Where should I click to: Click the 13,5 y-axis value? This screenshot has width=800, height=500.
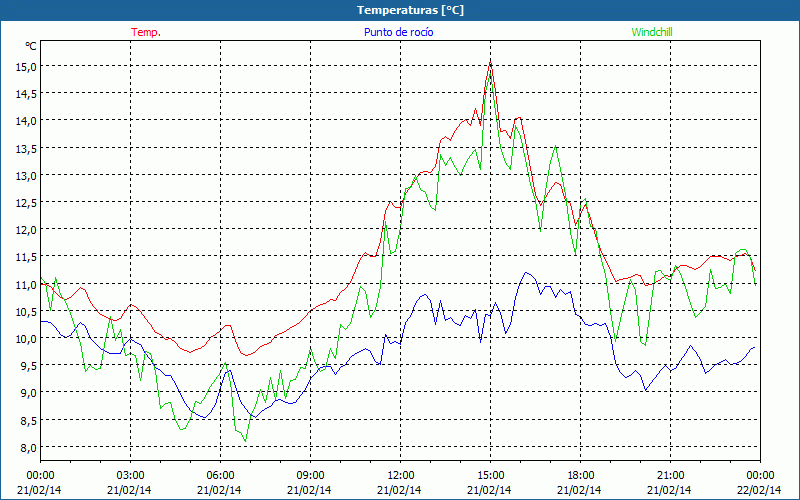27,148
